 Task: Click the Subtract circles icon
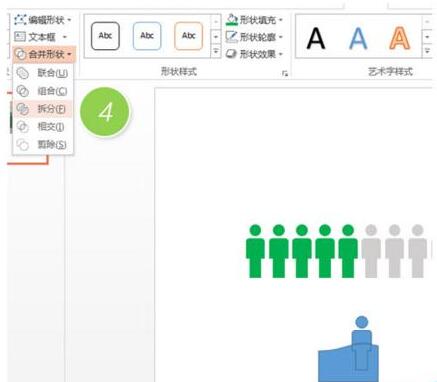point(23,144)
